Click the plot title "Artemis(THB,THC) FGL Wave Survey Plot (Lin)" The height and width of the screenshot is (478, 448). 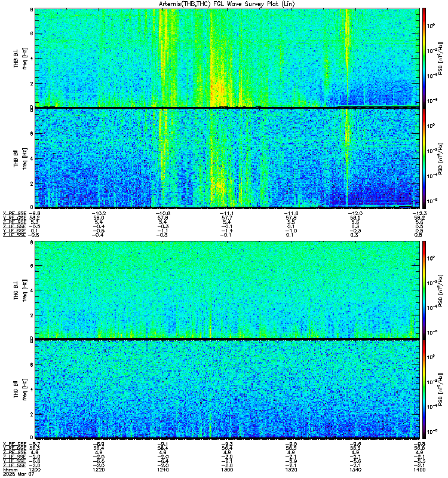[x=227, y=4]
